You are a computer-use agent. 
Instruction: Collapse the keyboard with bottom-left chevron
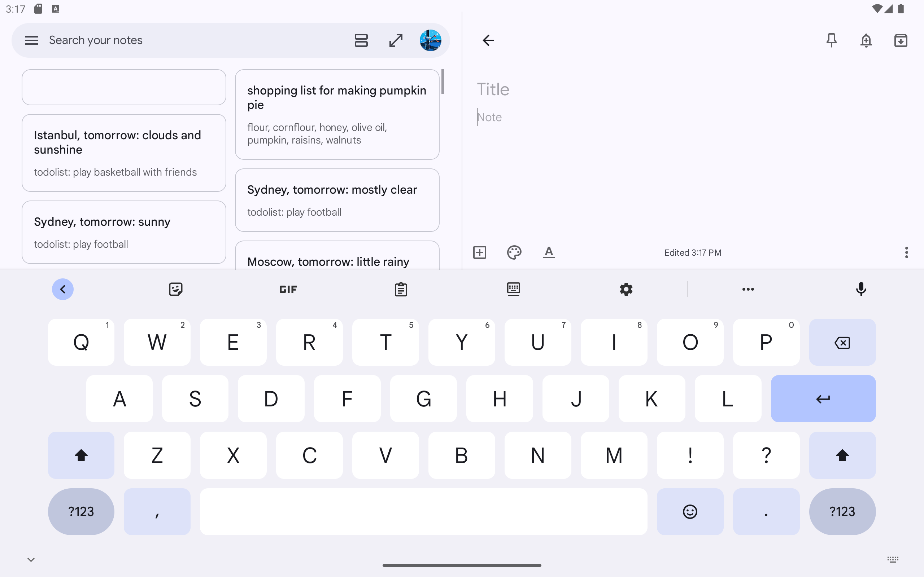tap(31, 559)
